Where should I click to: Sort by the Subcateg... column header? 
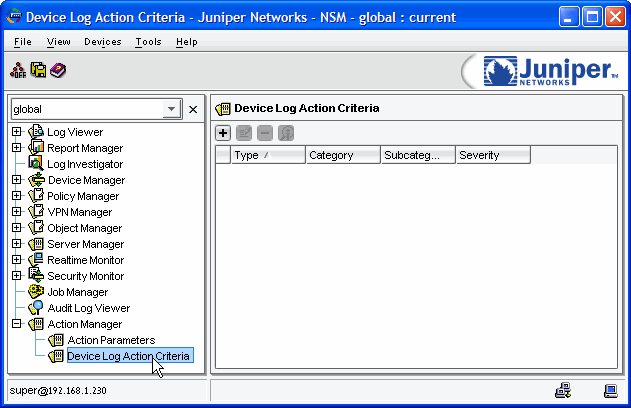click(418, 155)
